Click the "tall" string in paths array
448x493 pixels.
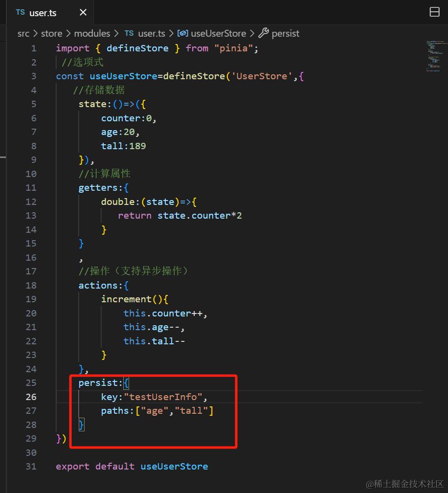[191, 411]
